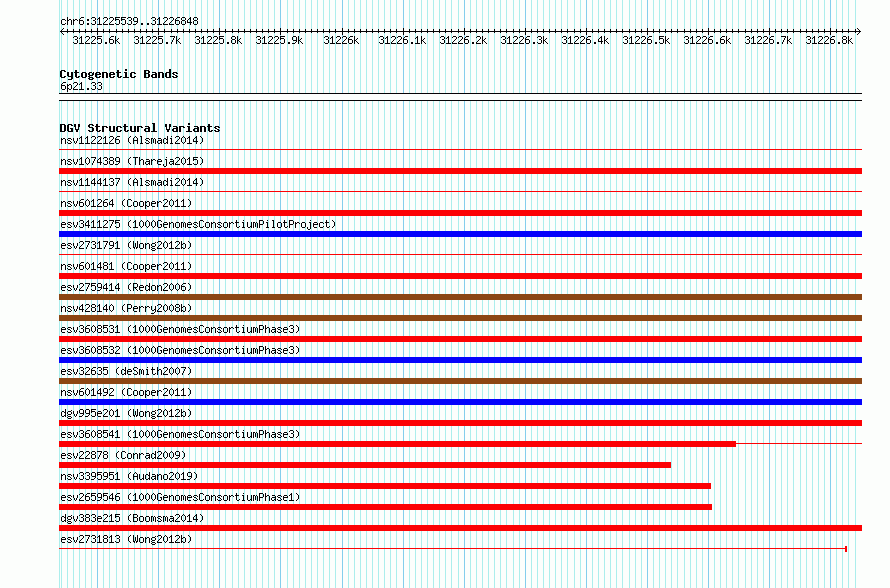Screen dimensions: 890x588
Task: Open esv3411275 (1000GenomesConsortiumPilotProject) label
Action: (198, 224)
